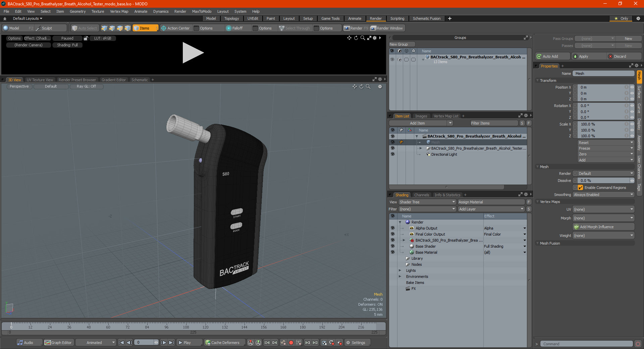The height and width of the screenshot is (349, 644).
Task: Toggle visibility of Base Shader
Action: tap(392, 246)
